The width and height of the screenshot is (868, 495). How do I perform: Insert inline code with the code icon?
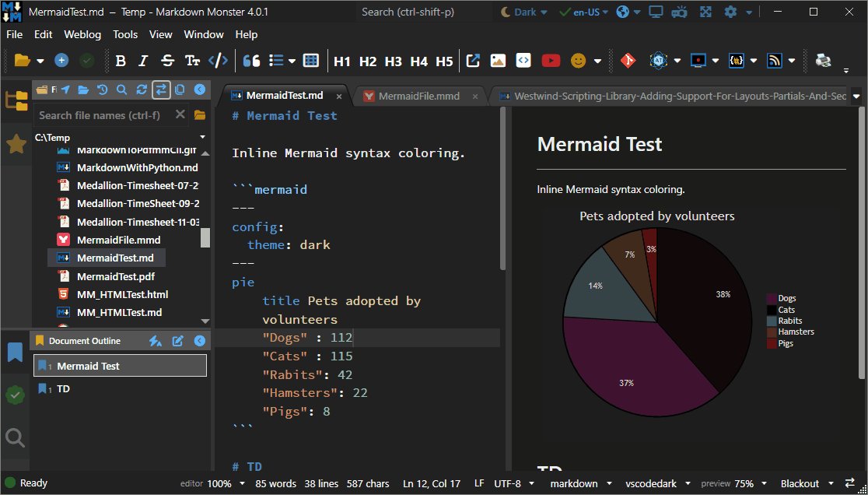tap(218, 61)
